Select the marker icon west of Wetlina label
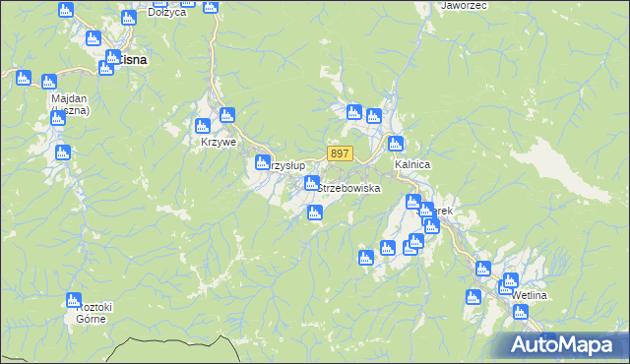The height and width of the screenshot is (364, 630). point(473,297)
